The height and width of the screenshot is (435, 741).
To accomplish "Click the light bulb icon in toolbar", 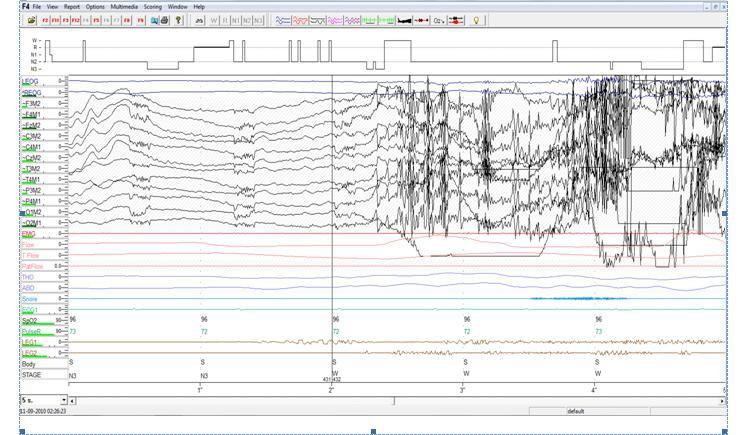I will [x=476, y=20].
